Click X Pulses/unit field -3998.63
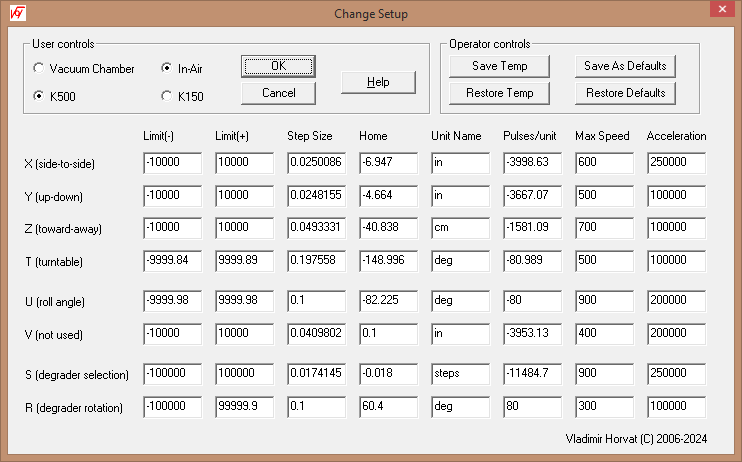Viewport: 742px width, 462px height. click(532, 163)
